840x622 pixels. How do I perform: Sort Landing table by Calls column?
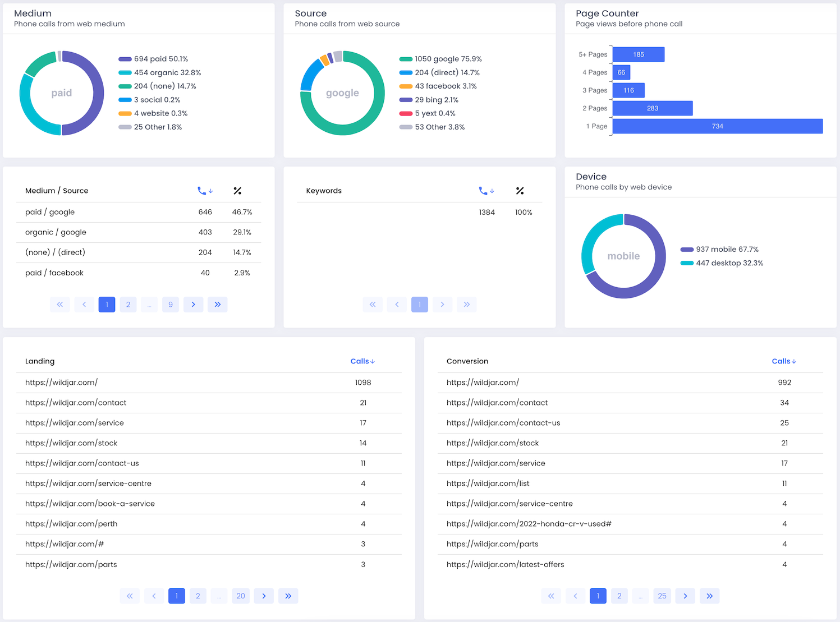pos(362,361)
